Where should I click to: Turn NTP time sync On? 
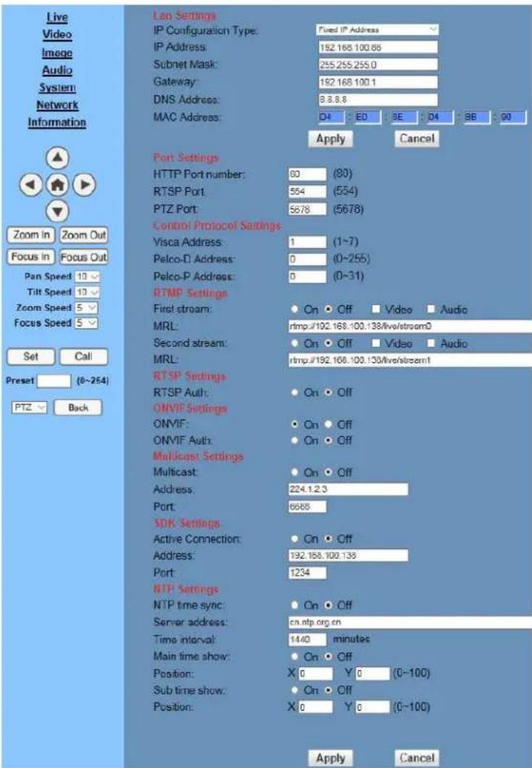click(295, 606)
